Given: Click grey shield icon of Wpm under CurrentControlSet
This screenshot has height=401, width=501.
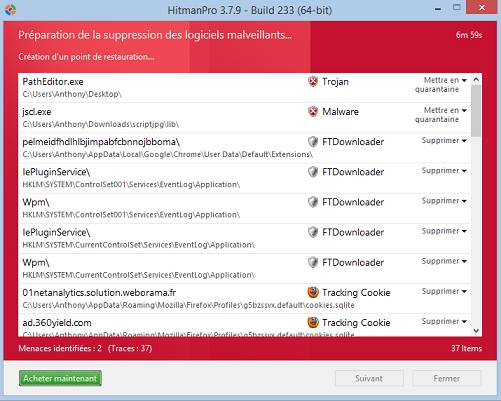Looking at the screenshot, I should tap(313, 262).
